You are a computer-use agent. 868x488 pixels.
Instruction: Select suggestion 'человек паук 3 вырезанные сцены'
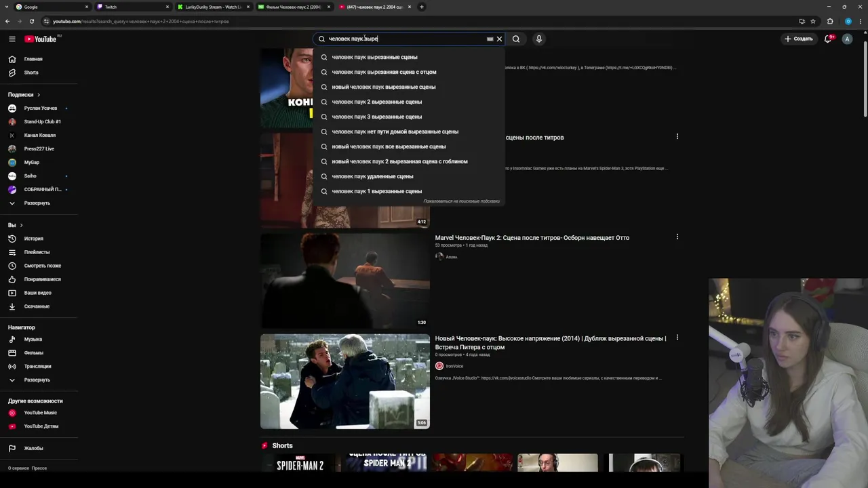409,117
